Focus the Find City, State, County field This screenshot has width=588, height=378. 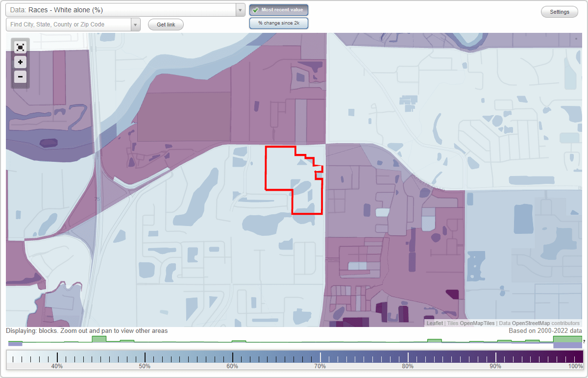(69, 25)
